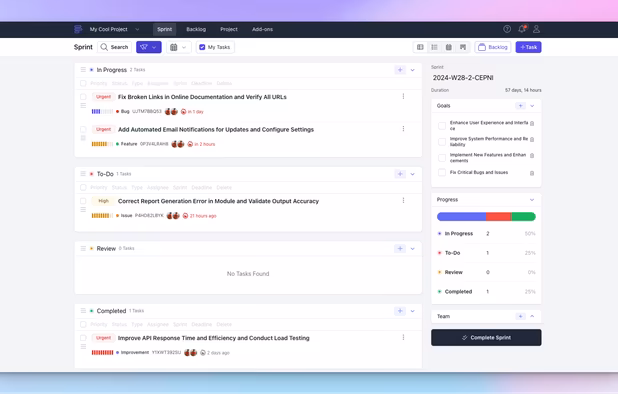This screenshot has width=618, height=394.
Task: Open the calendar date dropdown
Action: point(178,47)
